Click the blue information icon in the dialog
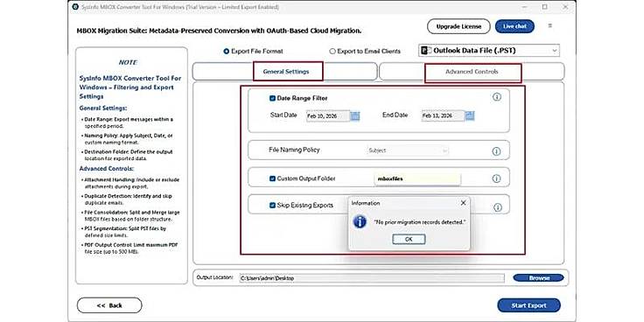Image resolution: width=644 pixels, height=322 pixels. click(x=360, y=221)
